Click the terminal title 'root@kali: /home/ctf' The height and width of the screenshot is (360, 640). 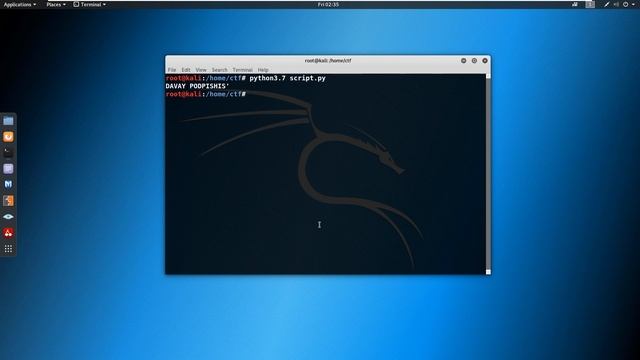[x=328, y=60]
